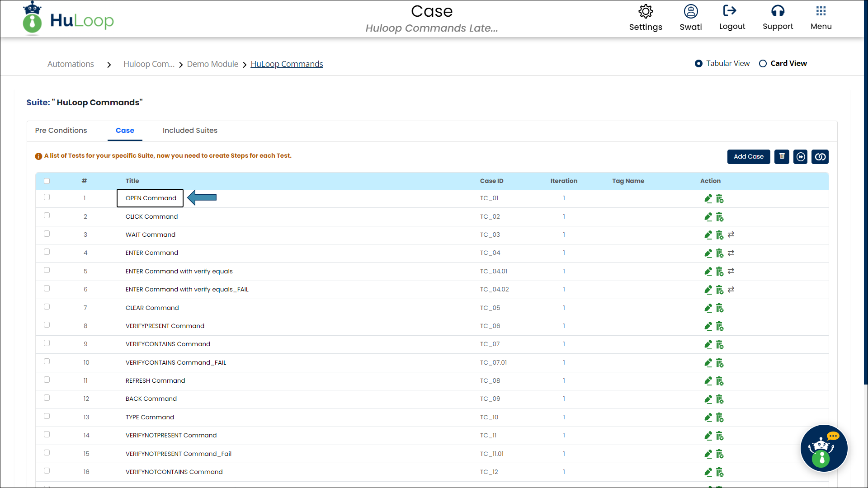Select the Tabular View radio button
This screenshot has height=488, width=868.
pyautogui.click(x=698, y=64)
